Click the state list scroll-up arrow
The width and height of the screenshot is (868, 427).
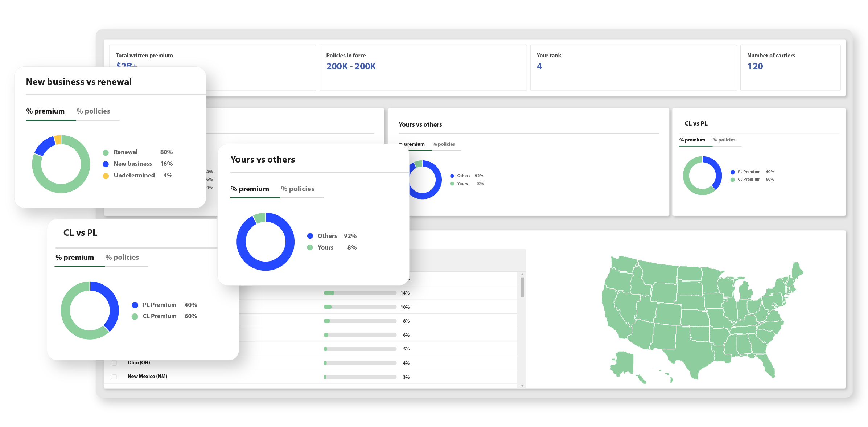click(522, 274)
